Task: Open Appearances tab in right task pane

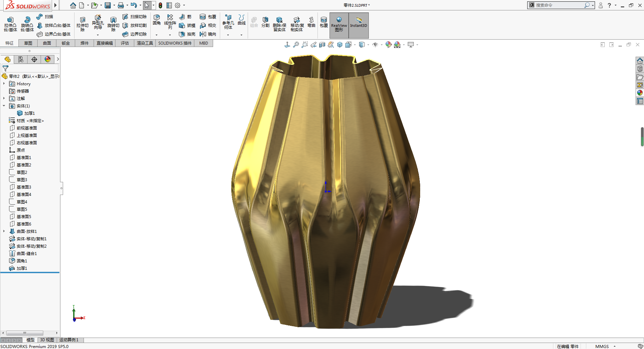Action: click(x=640, y=93)
